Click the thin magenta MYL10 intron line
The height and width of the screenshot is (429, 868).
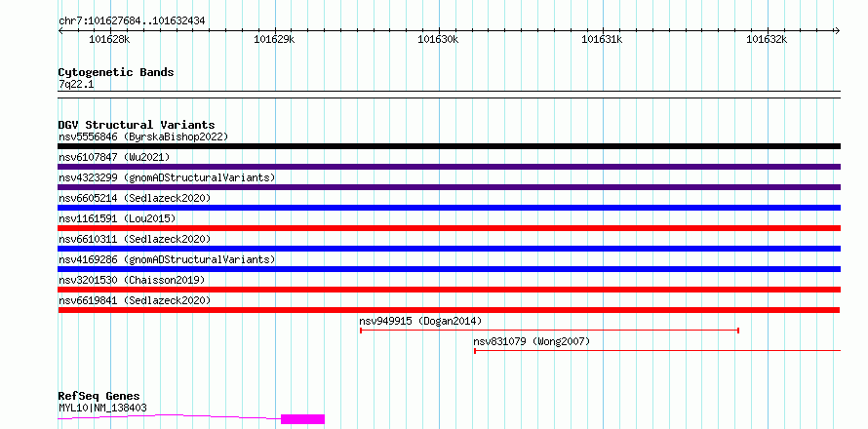pos(170,415)
